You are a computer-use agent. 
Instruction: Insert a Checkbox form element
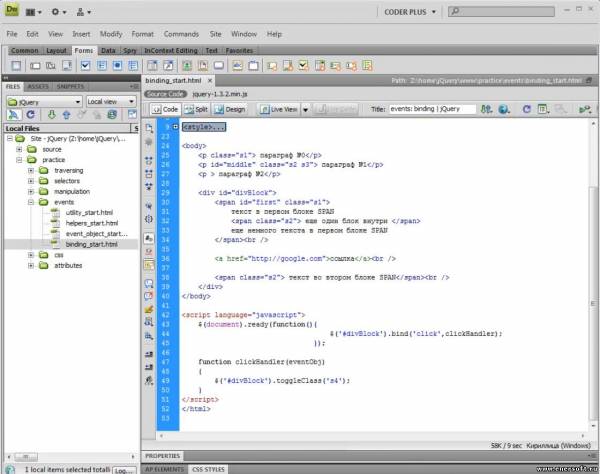85,66
